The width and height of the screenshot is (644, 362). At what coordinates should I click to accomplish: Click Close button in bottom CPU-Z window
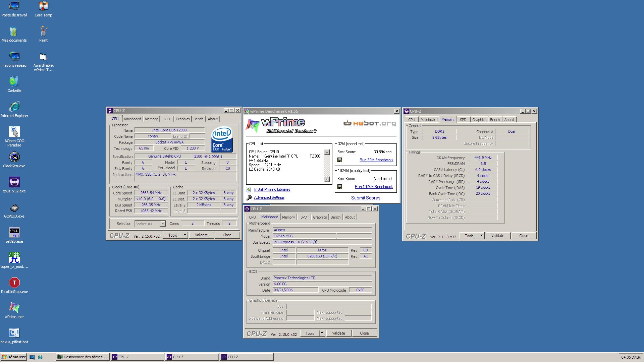[x=364, y=334]
